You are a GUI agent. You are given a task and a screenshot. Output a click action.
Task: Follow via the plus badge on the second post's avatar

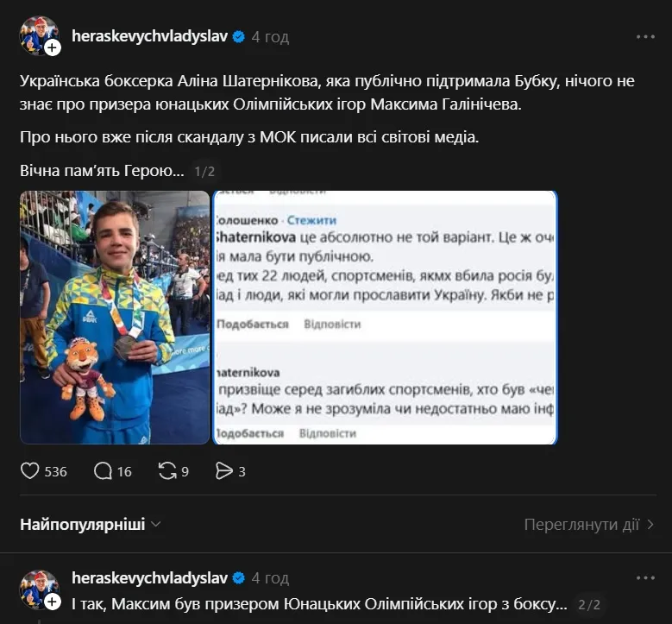pos(53,602)
